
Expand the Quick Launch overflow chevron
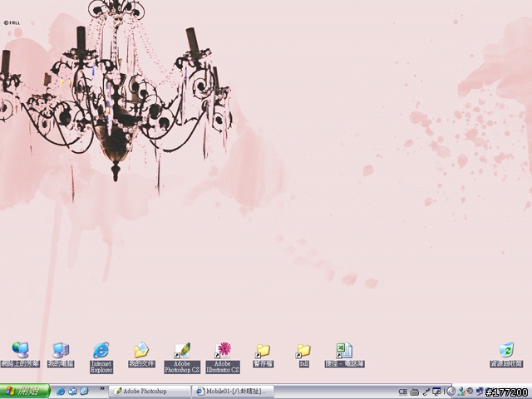pos(101,388)
